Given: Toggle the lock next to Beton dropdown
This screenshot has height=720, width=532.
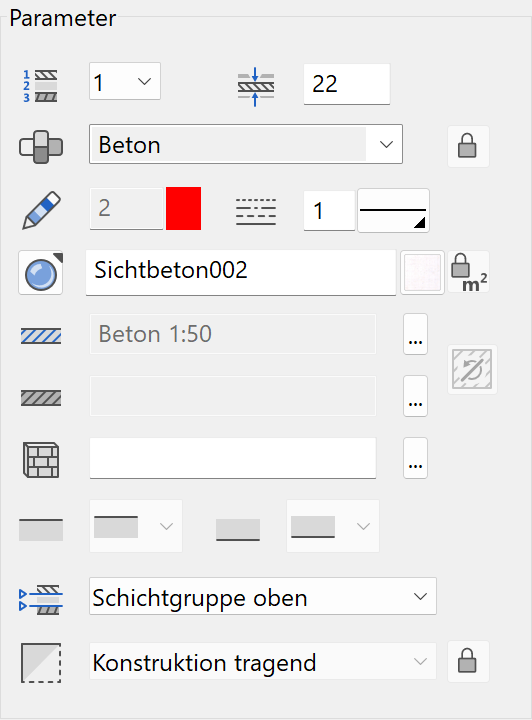Looking at the screenshot, I should point(468,146).
